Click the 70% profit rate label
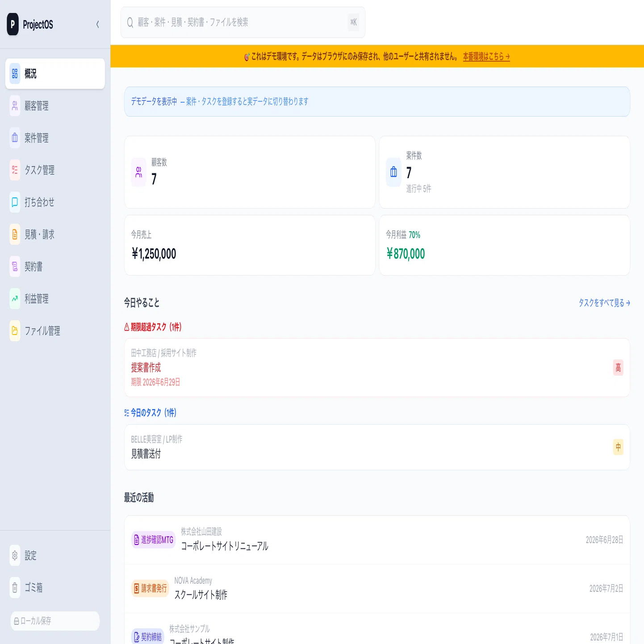The image size is (644, 644). coord(414,235)
